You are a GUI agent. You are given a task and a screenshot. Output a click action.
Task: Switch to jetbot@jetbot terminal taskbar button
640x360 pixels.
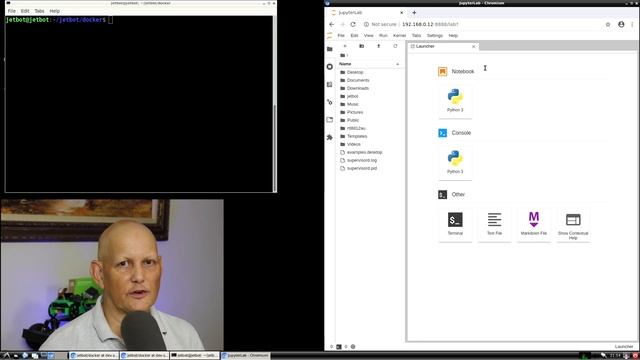(x=195, y=356)
